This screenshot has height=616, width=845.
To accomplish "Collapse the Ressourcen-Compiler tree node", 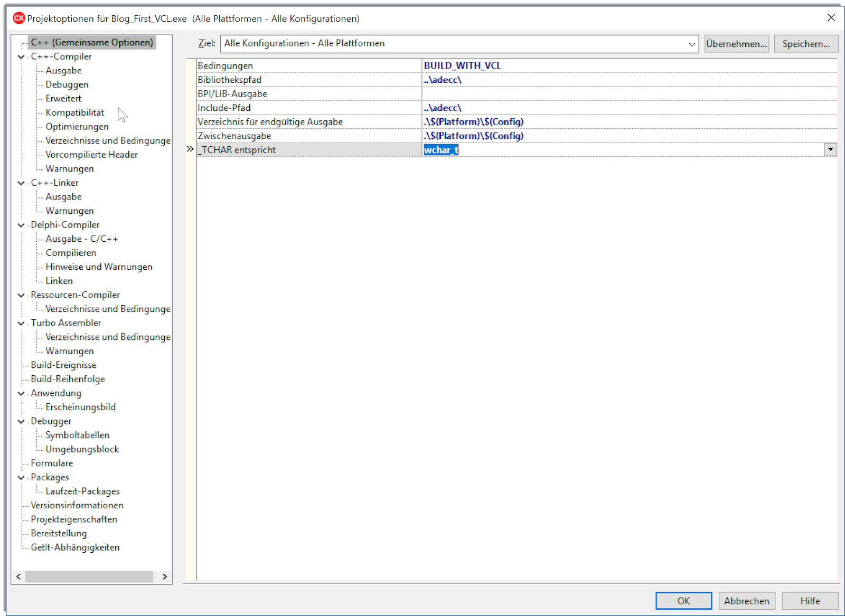I will click(21, 295).
